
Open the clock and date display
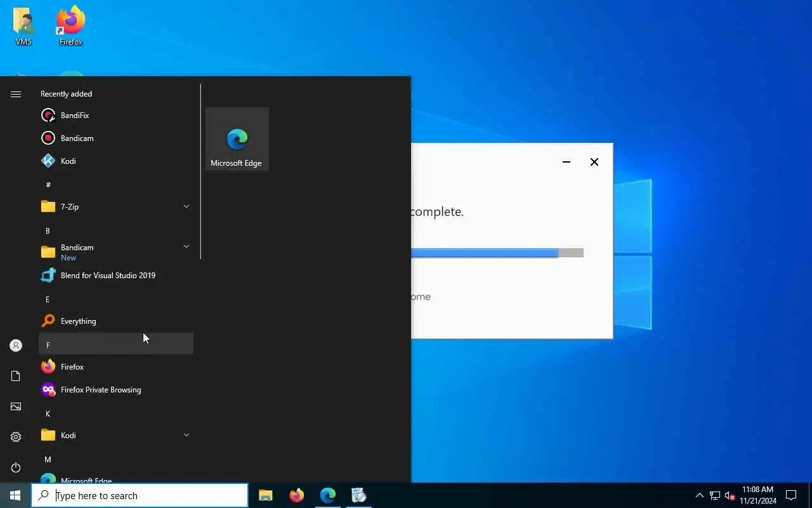coord(757,495)
